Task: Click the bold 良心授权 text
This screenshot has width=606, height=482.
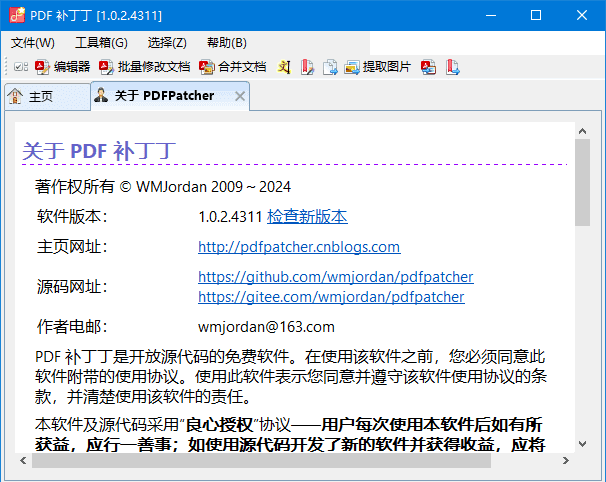Action: point(220,425)
